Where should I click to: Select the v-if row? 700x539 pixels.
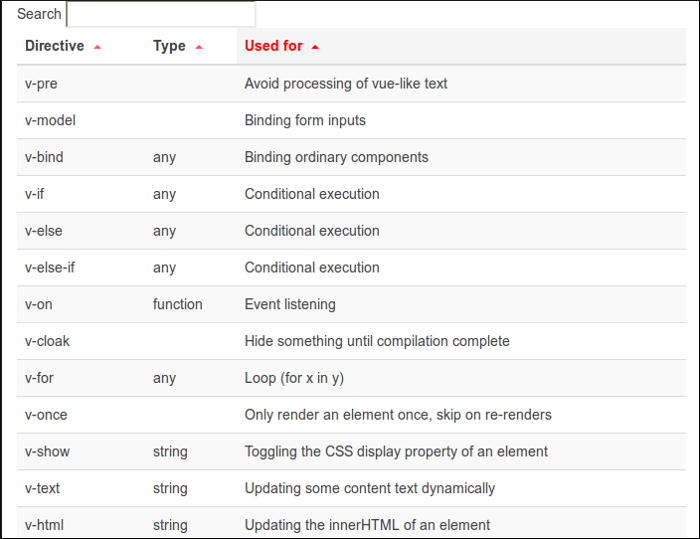point(36,194)
